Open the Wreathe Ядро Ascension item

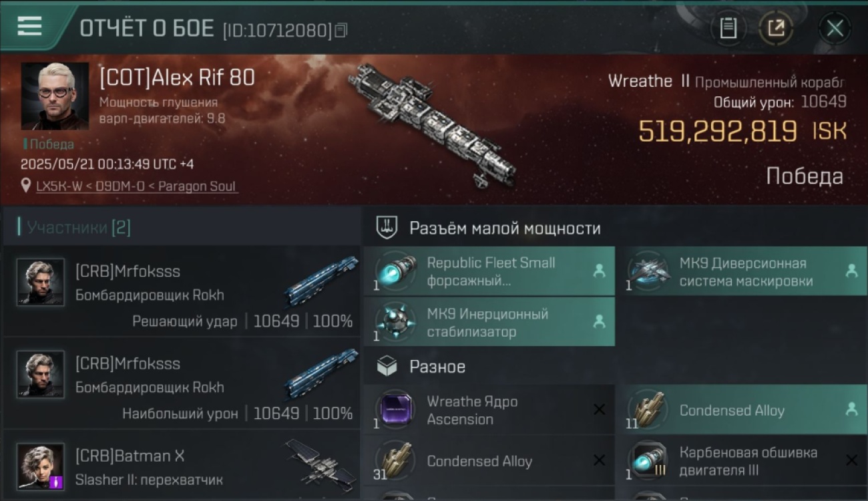click(489, 409)
